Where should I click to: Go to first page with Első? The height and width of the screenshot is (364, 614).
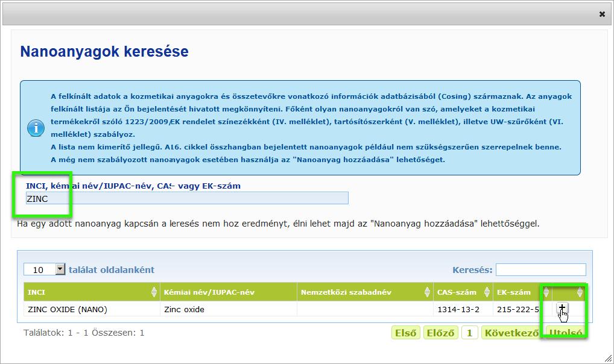point(406,333)
